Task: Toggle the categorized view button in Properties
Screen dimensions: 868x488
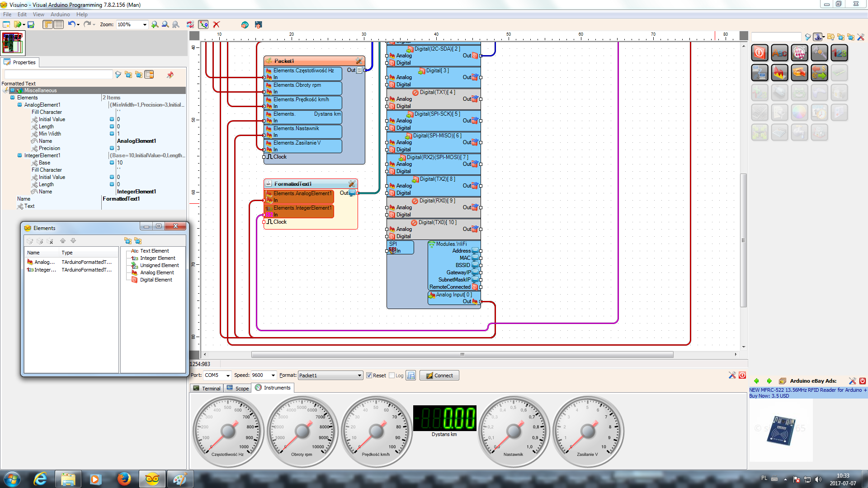Action: coord(149,75)
